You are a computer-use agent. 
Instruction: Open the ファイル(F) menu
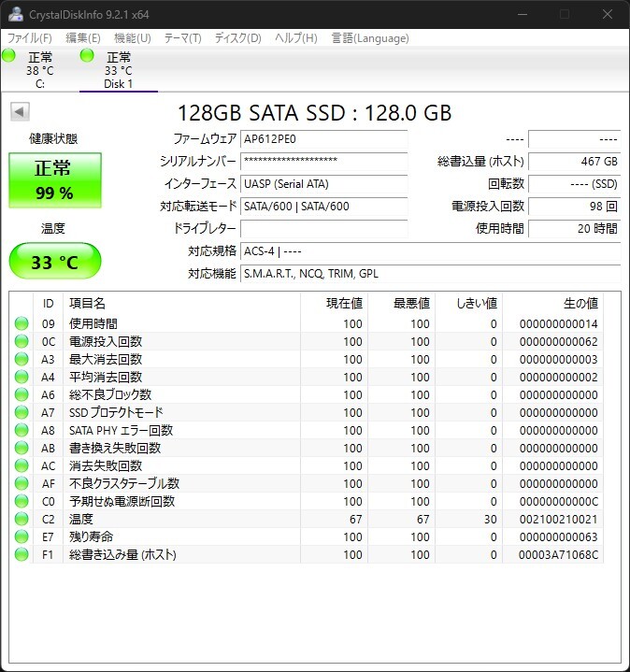pyautogui.click(x=30, y=38)
